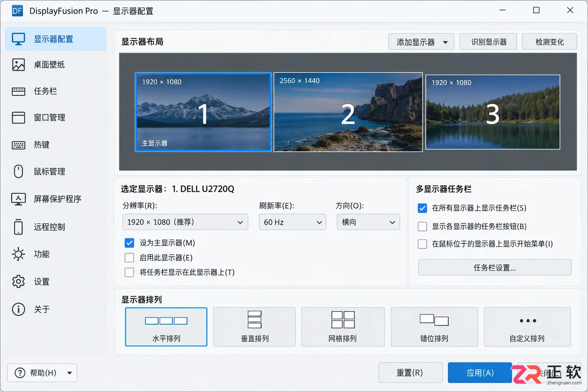The height and width of the screenshot is (392, 588).
Task: Toggle 在所有显示器上显示任务栏(S) checkbox
Action: pos(423,208)
